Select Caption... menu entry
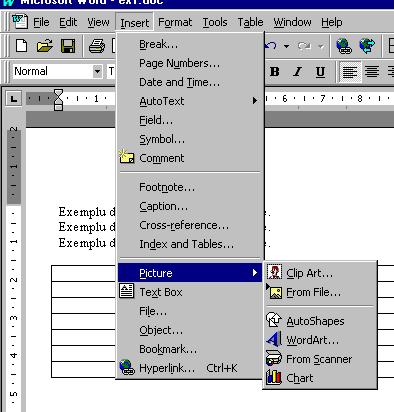394x412 pixels. 190,206
